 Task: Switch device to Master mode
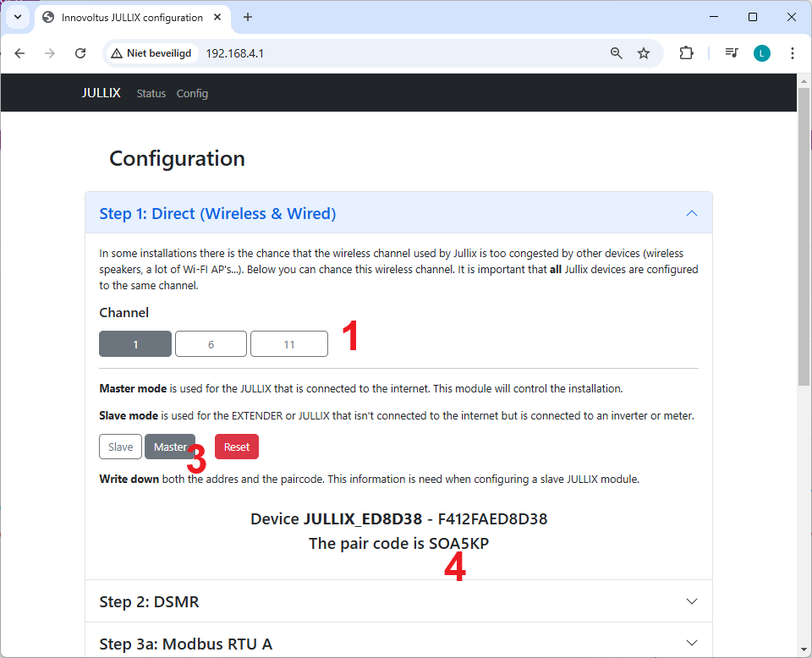point(170,447)
